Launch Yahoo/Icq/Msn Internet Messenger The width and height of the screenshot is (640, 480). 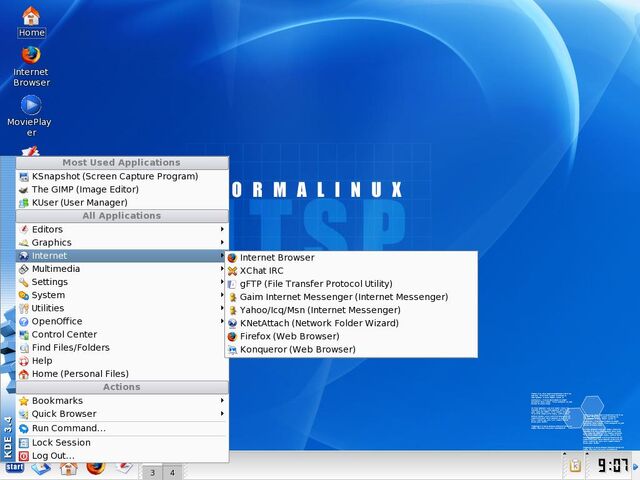point(351,310)
